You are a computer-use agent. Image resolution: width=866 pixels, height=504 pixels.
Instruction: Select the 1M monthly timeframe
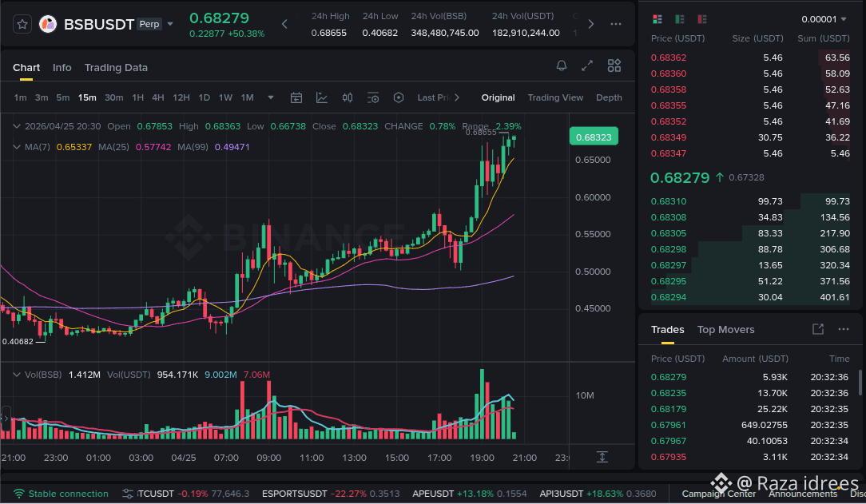(x=247, y=97)
